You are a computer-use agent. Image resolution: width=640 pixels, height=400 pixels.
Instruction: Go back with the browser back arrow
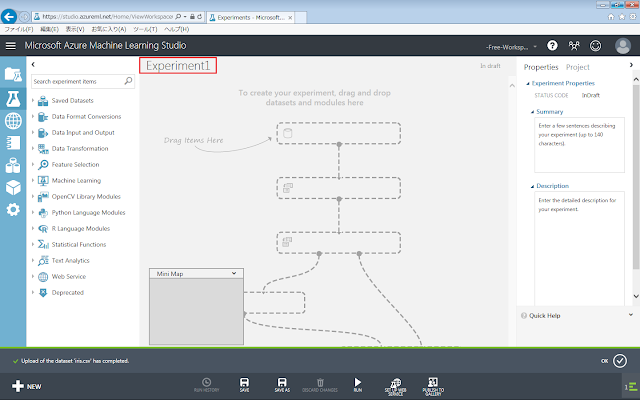coord(9,17)
